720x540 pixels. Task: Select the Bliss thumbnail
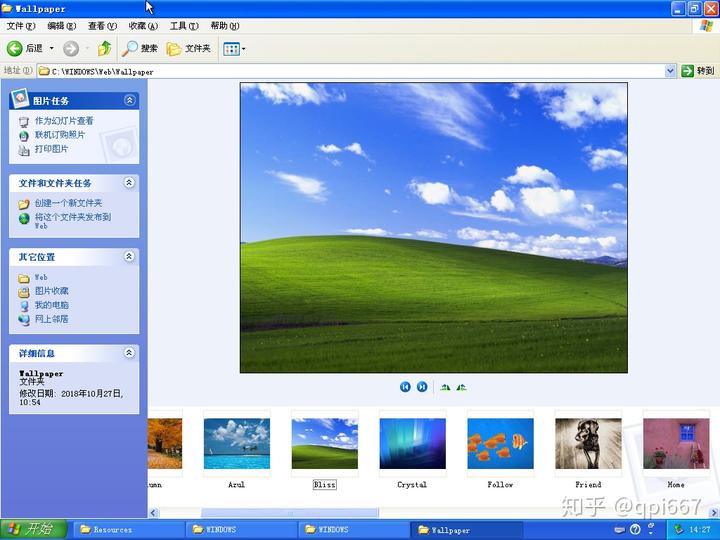pyautogui.click(x=325, y=444)
